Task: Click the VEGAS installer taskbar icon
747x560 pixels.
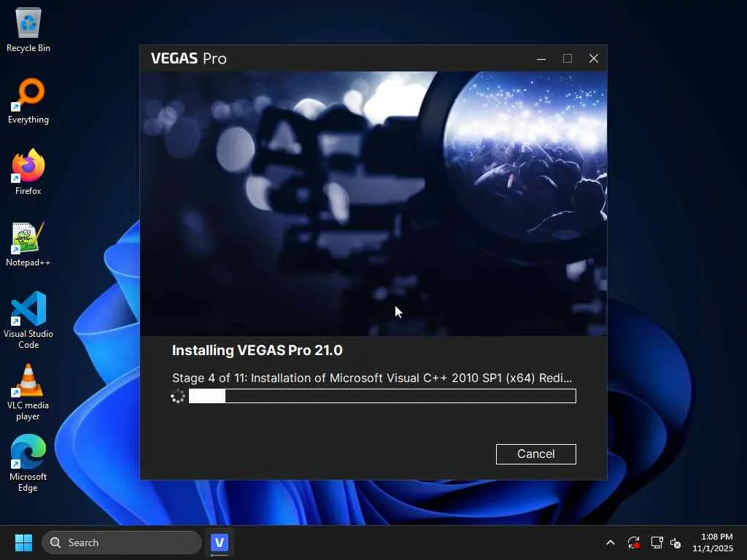Action: pos(219,542)
